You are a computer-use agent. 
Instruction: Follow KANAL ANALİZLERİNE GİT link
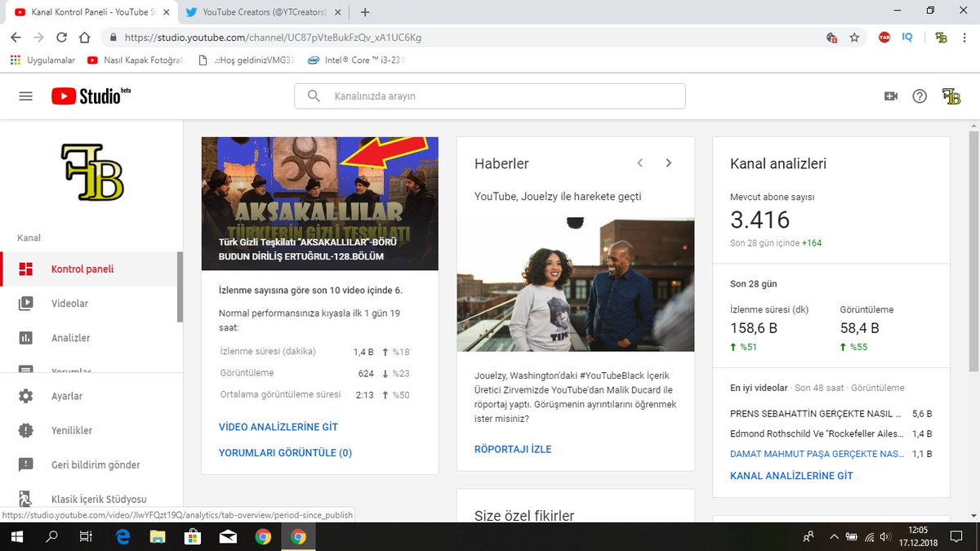791,476
